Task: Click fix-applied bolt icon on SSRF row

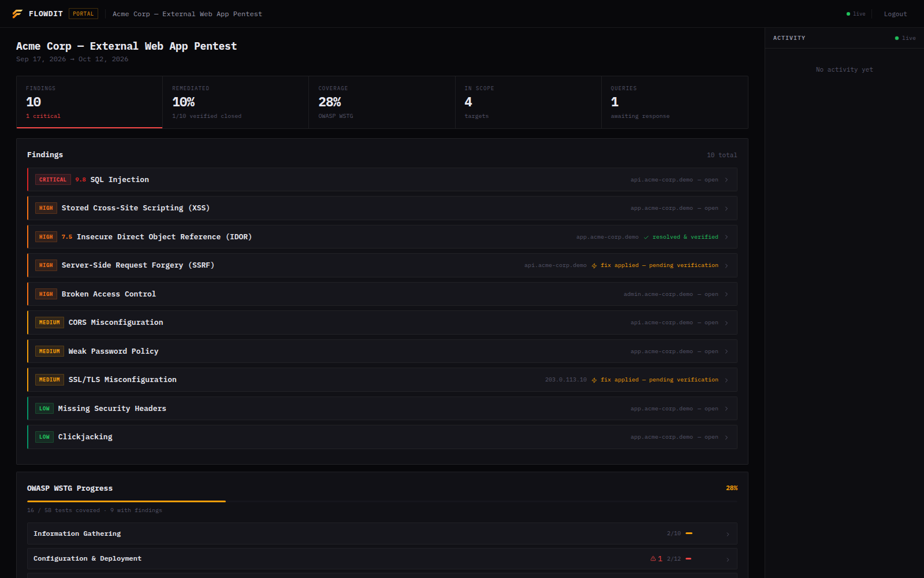Action: pyautogui.click(x=594, y=266)
